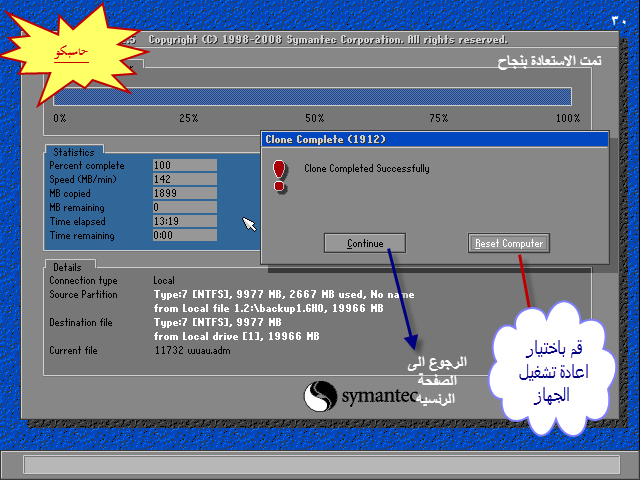The image size is (640, 480).
Task: Click the 50% progress marker
Action: tap(315, 118)
